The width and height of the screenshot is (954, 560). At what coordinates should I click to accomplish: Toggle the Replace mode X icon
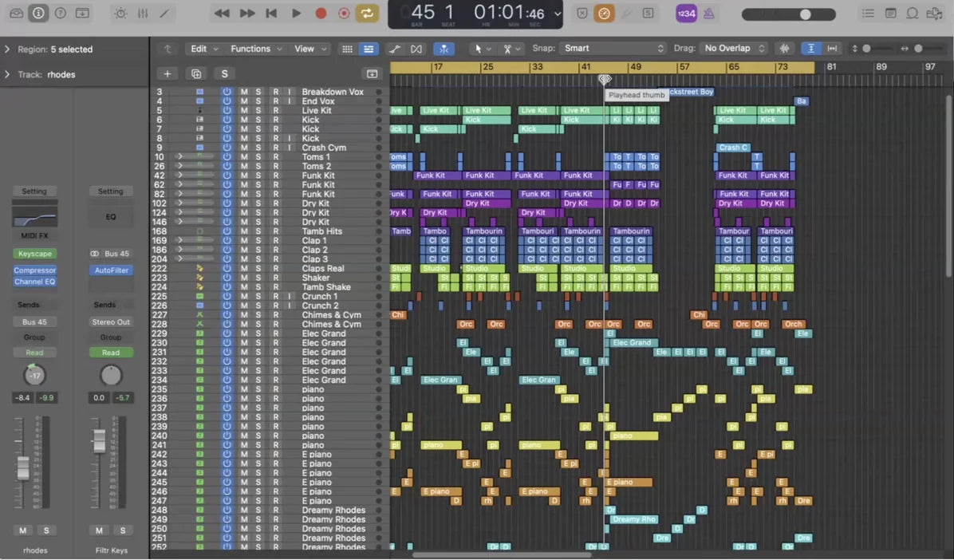pyautogui.click(x=582, y=13)
